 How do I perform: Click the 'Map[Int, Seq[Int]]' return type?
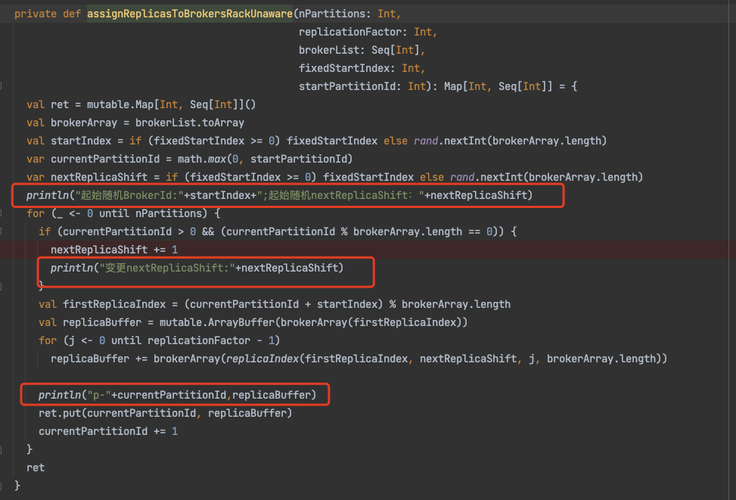[x=498, y=86]
